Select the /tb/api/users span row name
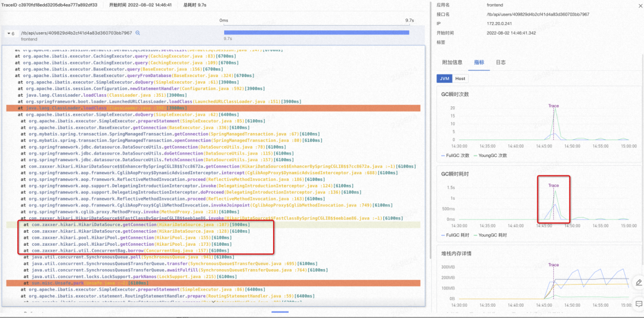The height and width of the screenshot is (318, 644). 76,33
